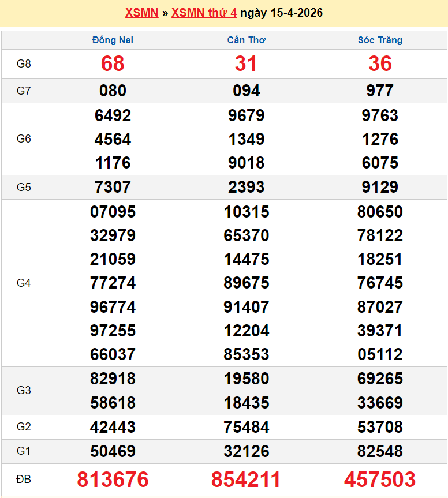Open the Cần Thơ province link
The height and width of the screenshot is (498, 448).
tap(247, 40)
